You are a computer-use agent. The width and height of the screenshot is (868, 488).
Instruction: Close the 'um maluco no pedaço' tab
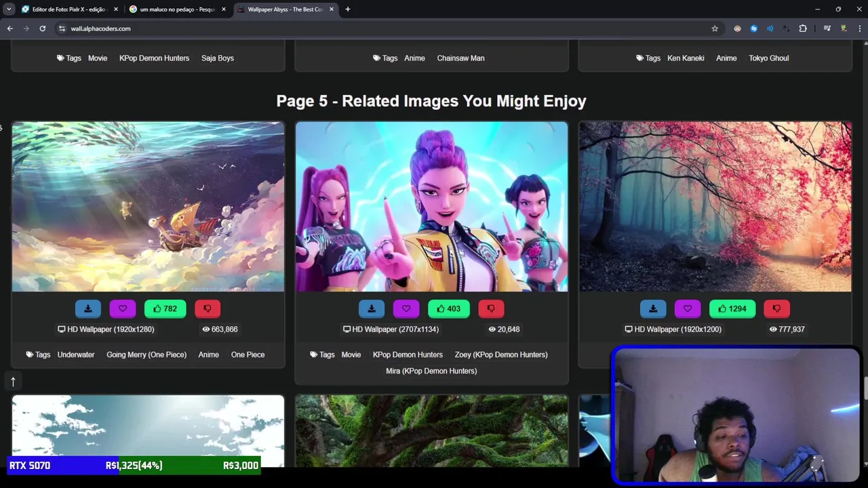coord(224,9)
